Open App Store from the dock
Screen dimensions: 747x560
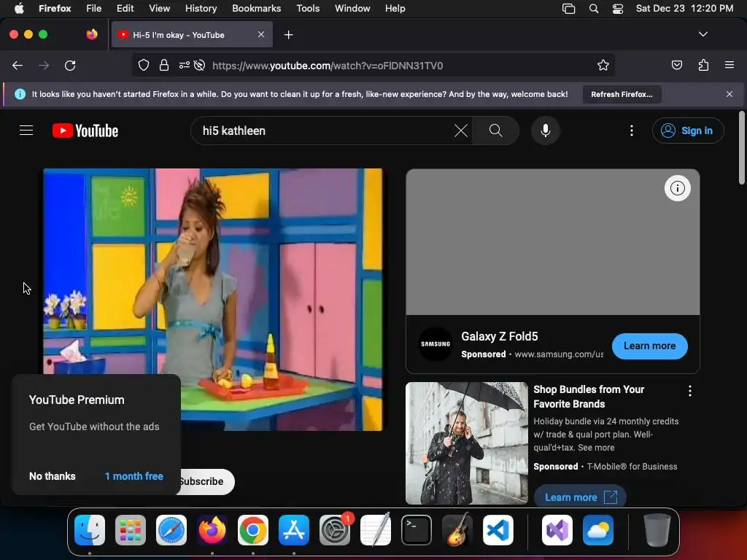click(294, 530)
